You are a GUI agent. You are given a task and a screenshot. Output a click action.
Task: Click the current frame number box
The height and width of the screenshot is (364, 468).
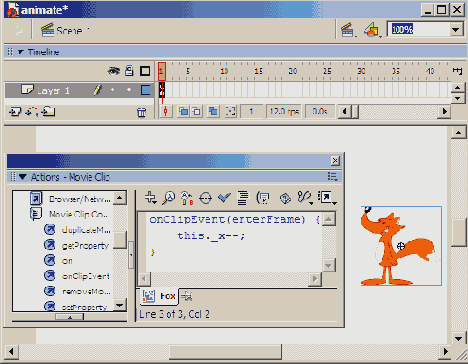point(251,111)
